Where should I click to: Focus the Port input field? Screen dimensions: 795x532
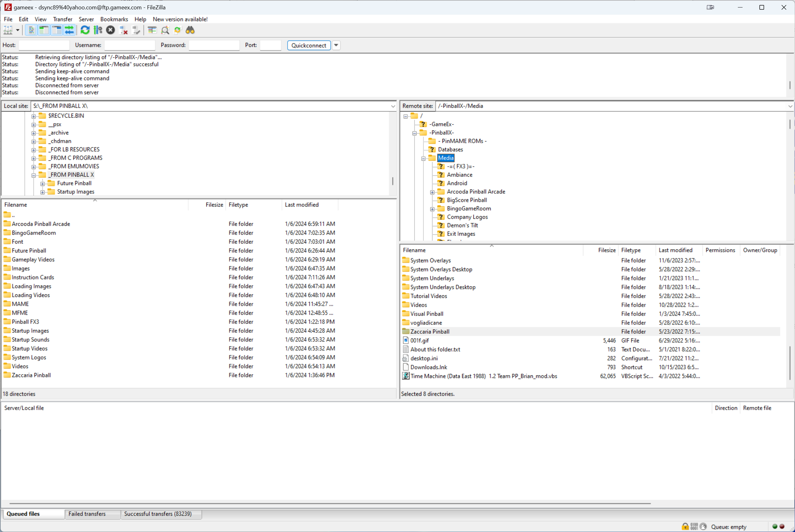point(271,45)
